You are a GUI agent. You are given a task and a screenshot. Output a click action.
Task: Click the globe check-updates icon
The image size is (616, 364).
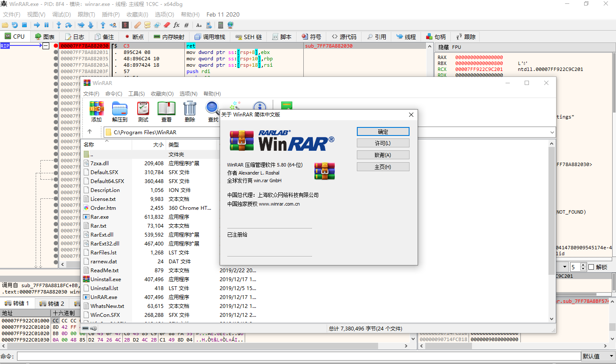[230, 25]
